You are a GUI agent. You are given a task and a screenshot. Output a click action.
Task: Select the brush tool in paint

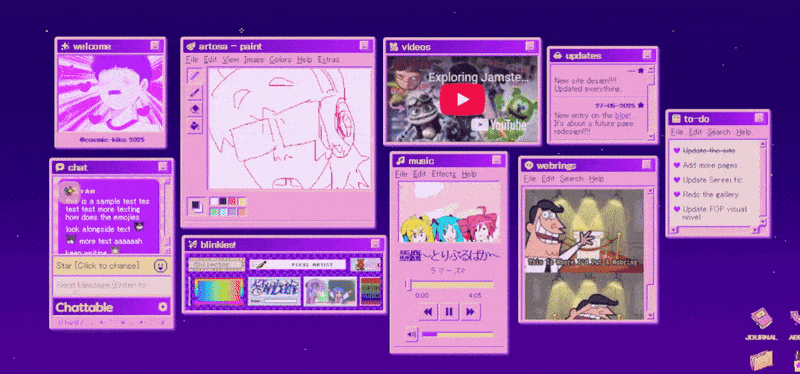pos(195,92)
